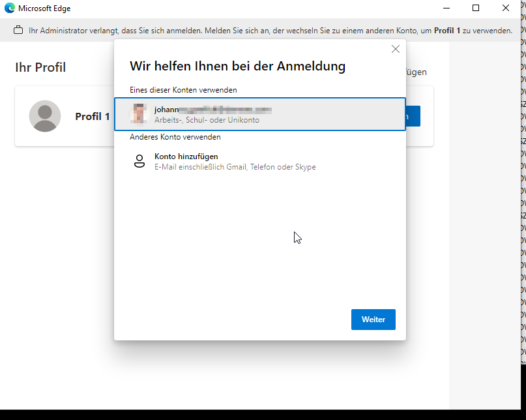
Task: Click the Konto hinzufügen person icon
Action: [x=139, y=161]
